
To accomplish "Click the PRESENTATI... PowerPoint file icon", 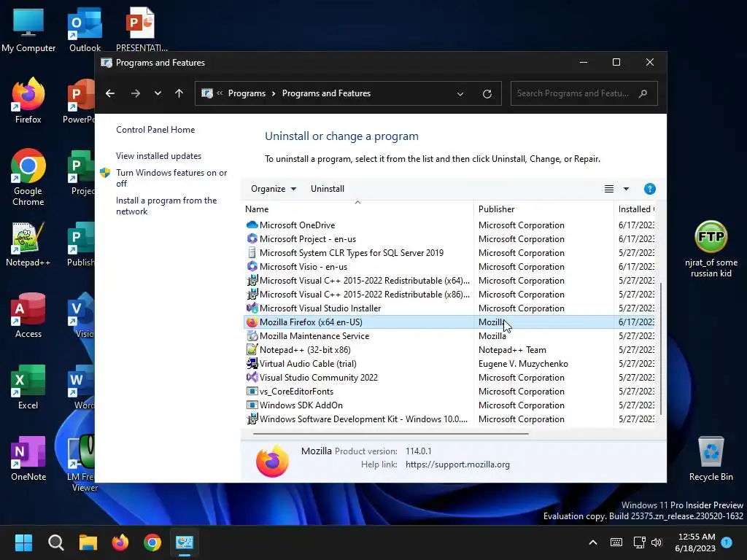I will pyautogui.click(x=141, y=29).
